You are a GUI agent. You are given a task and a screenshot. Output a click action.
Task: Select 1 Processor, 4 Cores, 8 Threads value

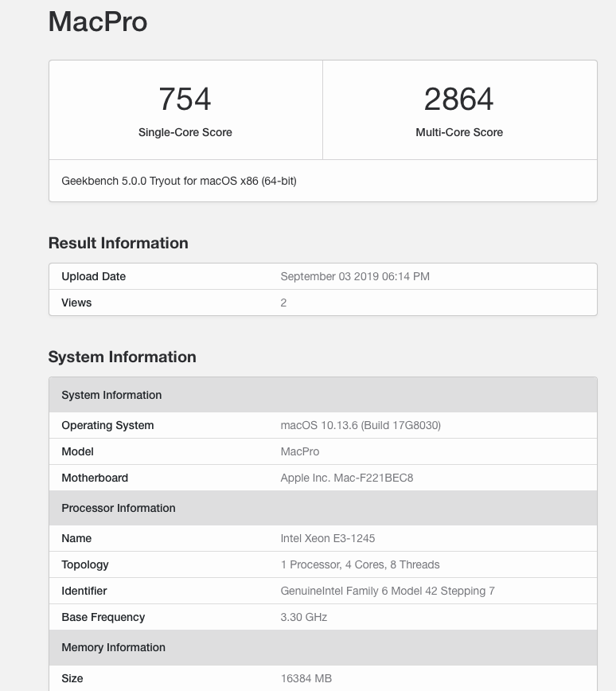pyautogui.click(x=360, y=565)
